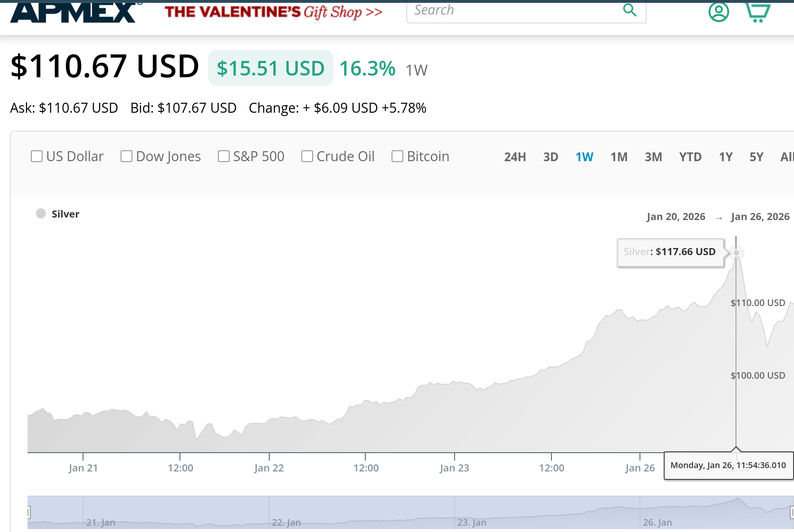
Task: Click the Silver $117.66 USD tooltip
Action: click(670, 252)
